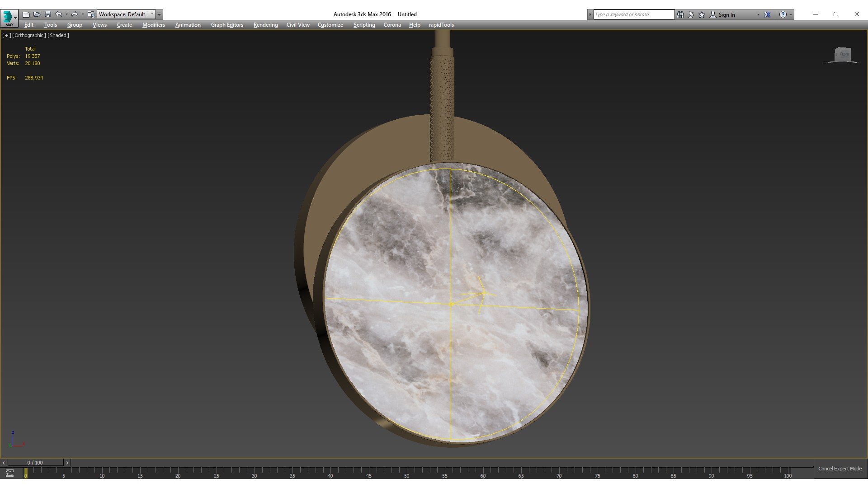Toggle the time configuration mini-curve icon
Screen dimensions: 868x488
click(x=9, y=473)
